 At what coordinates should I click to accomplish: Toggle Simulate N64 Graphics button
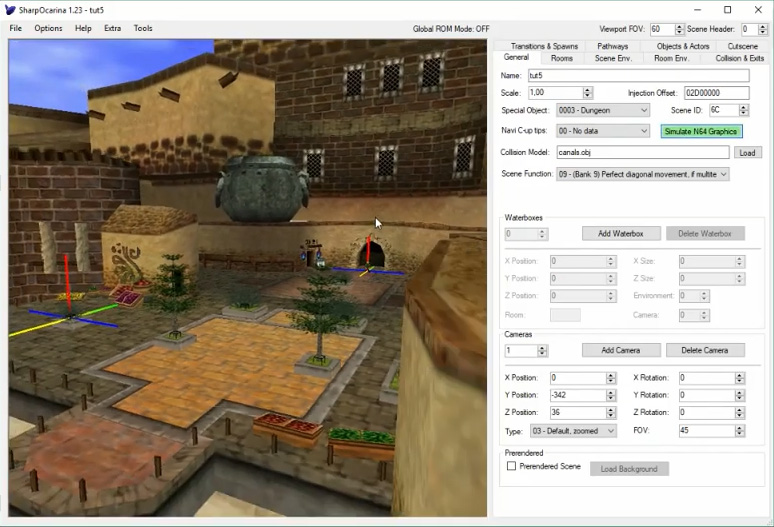pos(701,131)
